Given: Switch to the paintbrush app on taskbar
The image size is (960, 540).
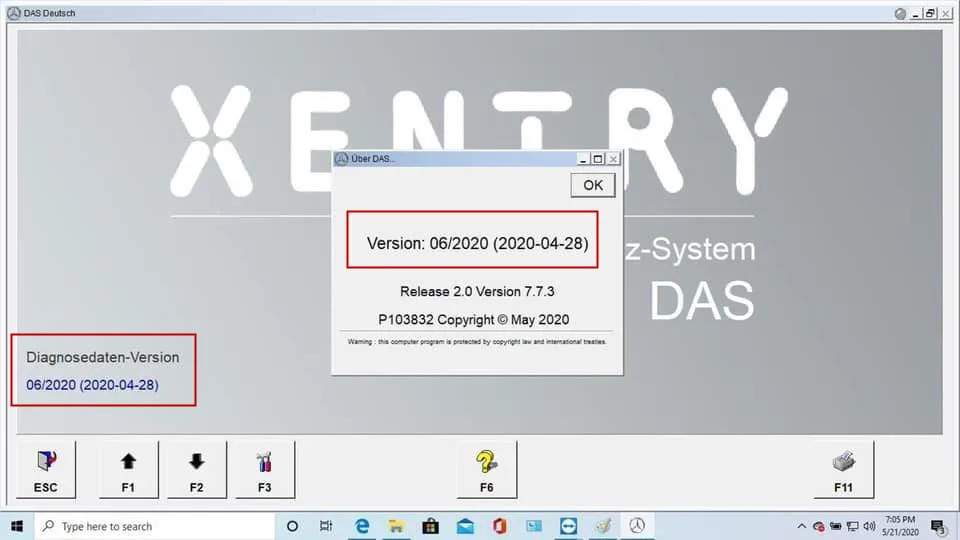Looking at the screenshot, I should coord(603,526).
